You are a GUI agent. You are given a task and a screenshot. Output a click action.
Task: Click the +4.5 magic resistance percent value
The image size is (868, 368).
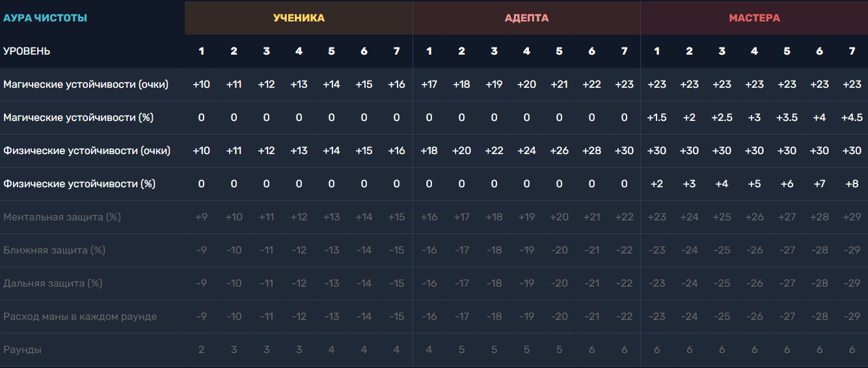pyautogui.click(x=852, y=118)
